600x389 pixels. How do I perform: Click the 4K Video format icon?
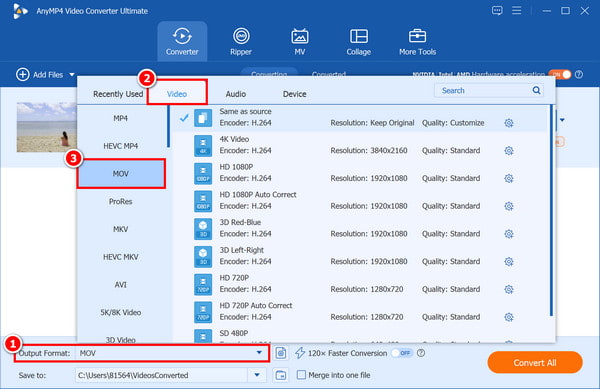(203, 146)
